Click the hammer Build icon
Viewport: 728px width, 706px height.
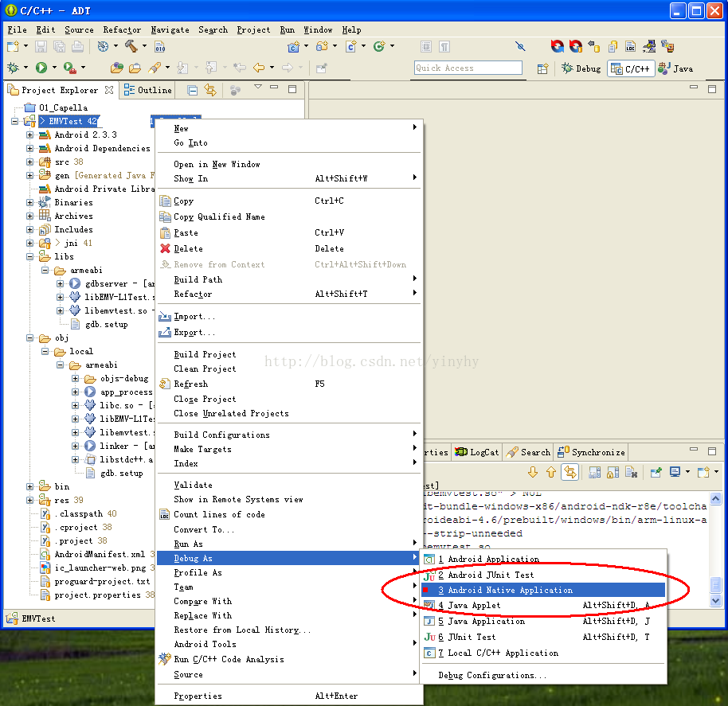tap(131, 46)
